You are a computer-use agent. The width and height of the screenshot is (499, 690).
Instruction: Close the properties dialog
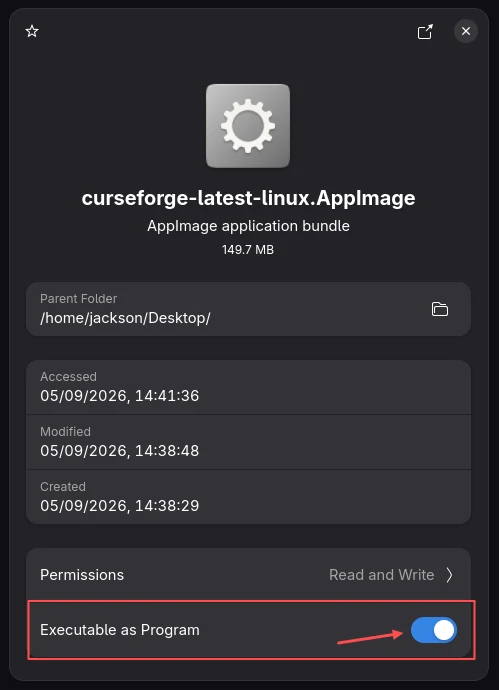click(466, 31)
